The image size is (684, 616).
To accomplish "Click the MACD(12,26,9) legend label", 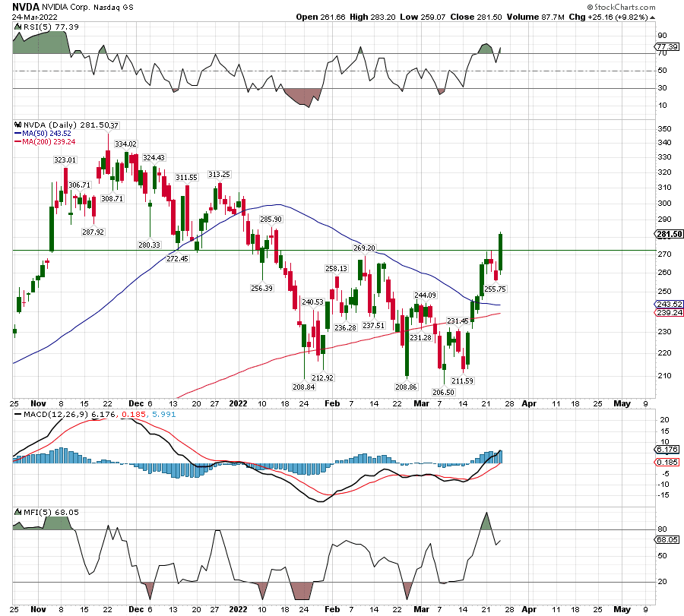I will point(55,414).
